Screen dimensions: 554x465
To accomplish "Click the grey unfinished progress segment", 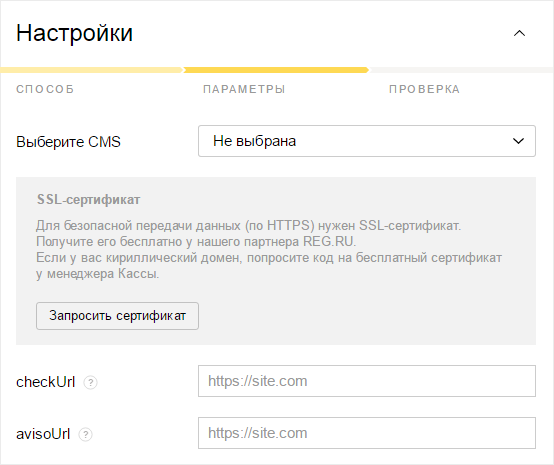I will click(x=461, y=70).
